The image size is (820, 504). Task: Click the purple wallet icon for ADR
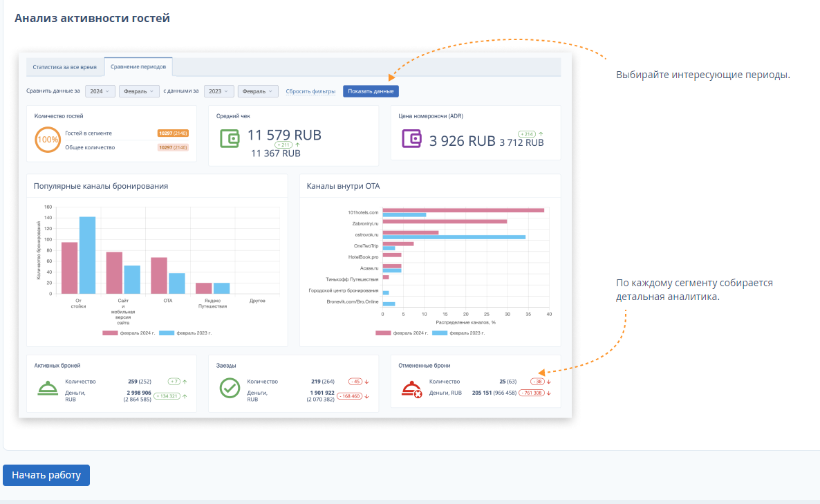(x=411, y=138)
